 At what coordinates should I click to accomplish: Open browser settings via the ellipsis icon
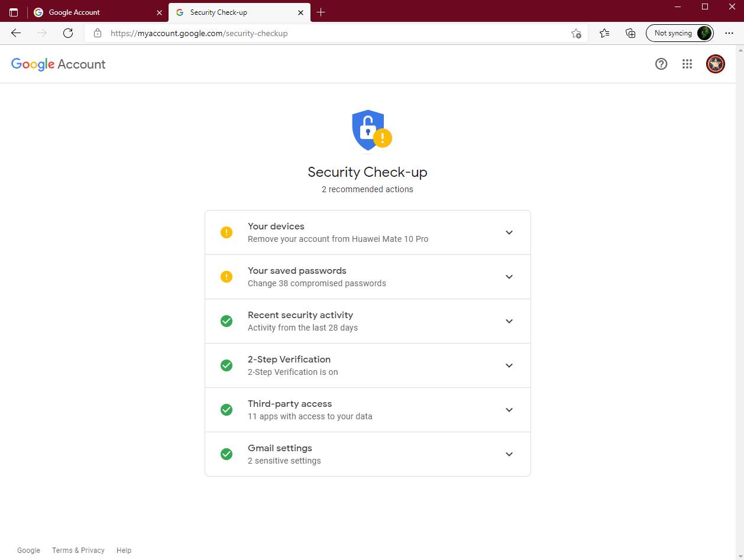(x=729, y=33)
